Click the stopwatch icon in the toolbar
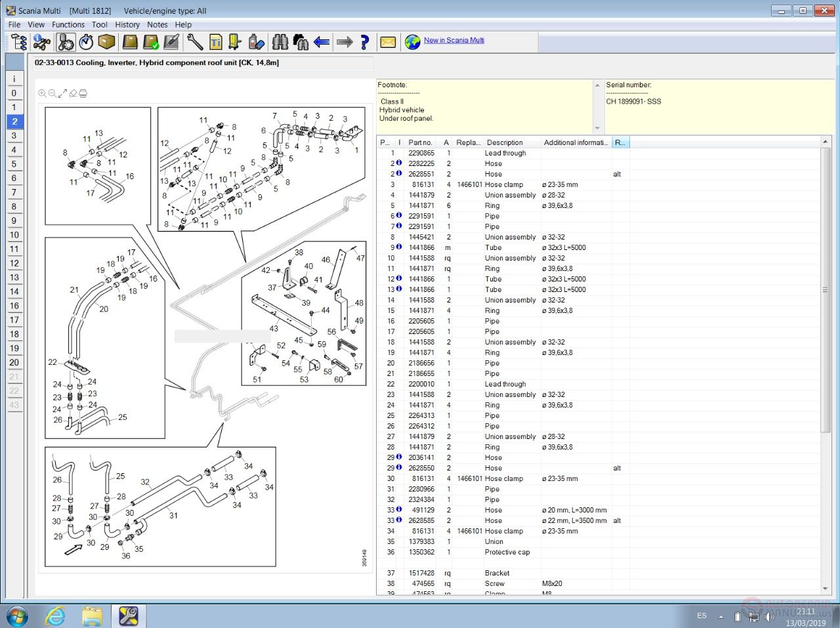This screenshot has height=628, width=840. click(x=86, y=43)
